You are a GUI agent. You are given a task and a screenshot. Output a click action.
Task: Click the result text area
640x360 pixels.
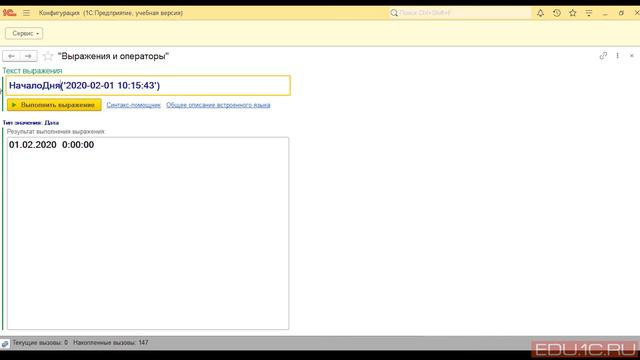point(148,233)
